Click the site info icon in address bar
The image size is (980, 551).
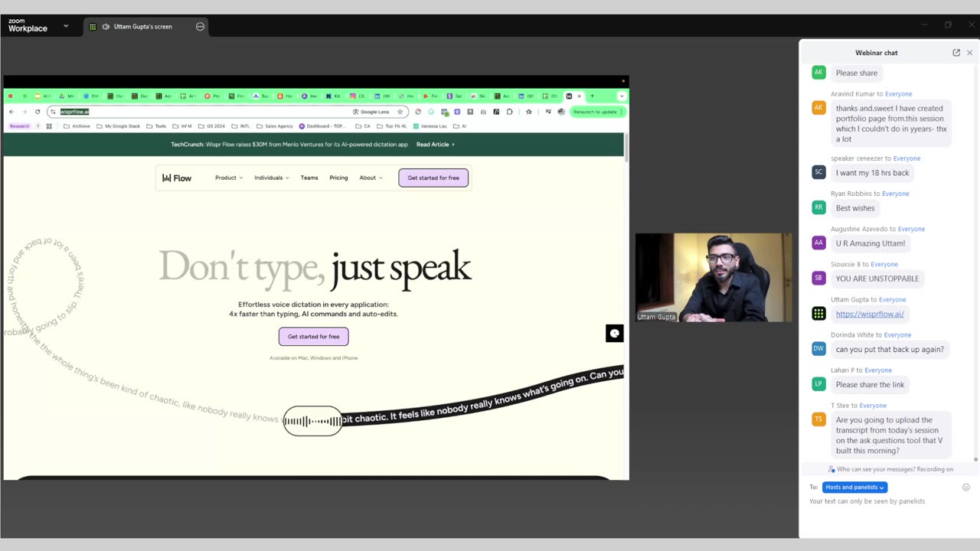(x=53, y=112)
